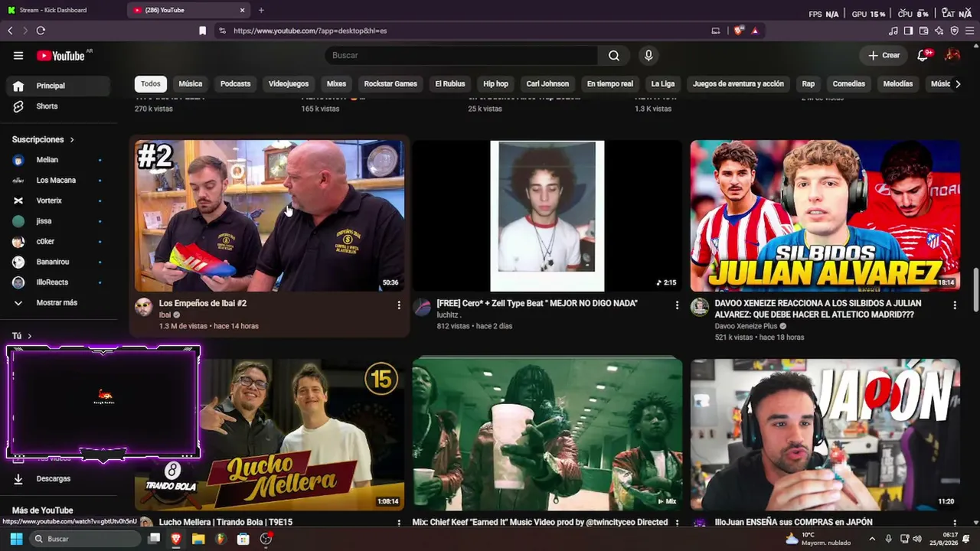The height and width of the screenshot is (551, 980).
Task: Open Microsoft Store from the taskbar
Action: (x=243, y=539)
